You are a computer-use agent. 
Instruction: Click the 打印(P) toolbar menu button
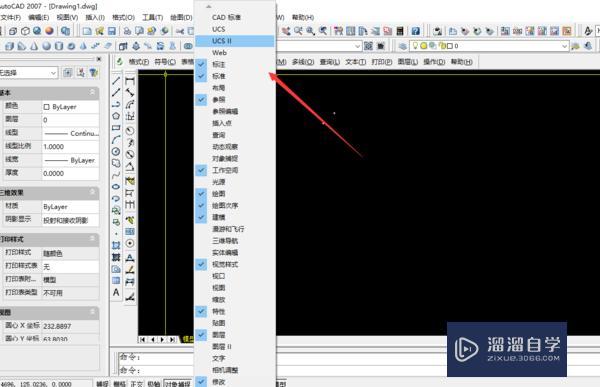[x=382, y=62]
